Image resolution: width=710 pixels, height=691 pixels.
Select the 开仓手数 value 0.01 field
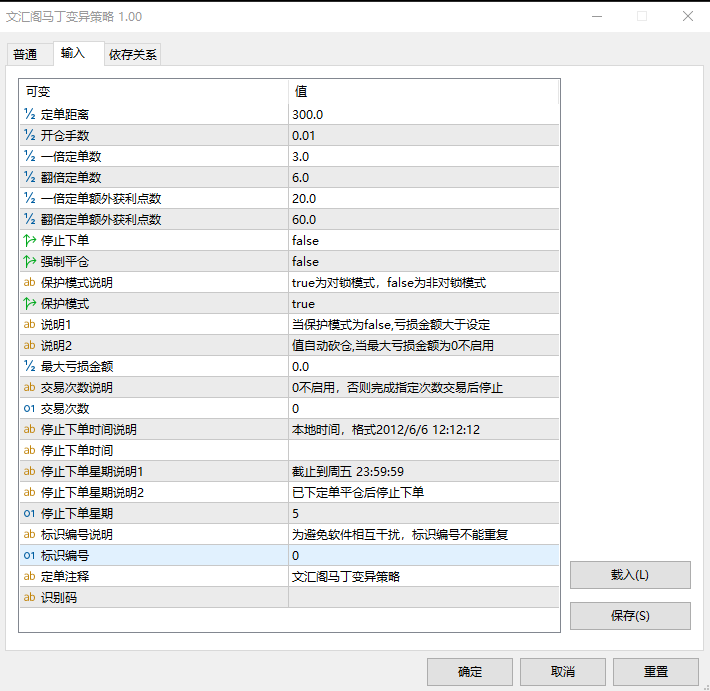click(423, 135)
